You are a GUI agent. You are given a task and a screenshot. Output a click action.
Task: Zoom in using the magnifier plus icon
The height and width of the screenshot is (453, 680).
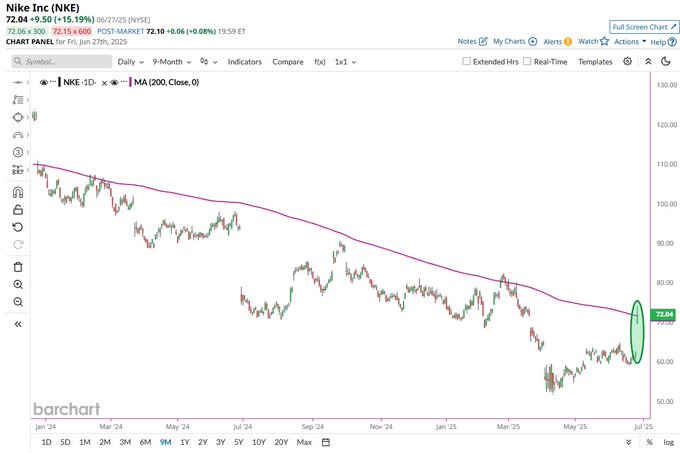pyautogui.click(x=17, y=284)
